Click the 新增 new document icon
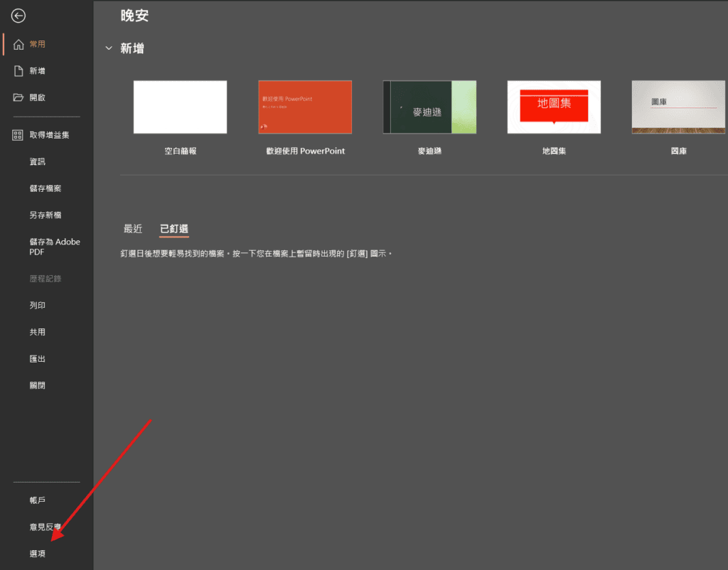728x570 pixels. 18,71
